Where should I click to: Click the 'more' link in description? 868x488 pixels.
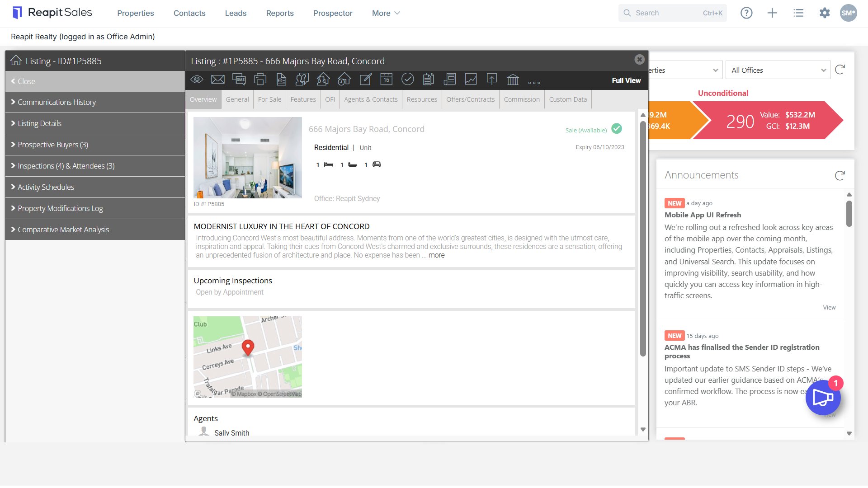[436, 255]
